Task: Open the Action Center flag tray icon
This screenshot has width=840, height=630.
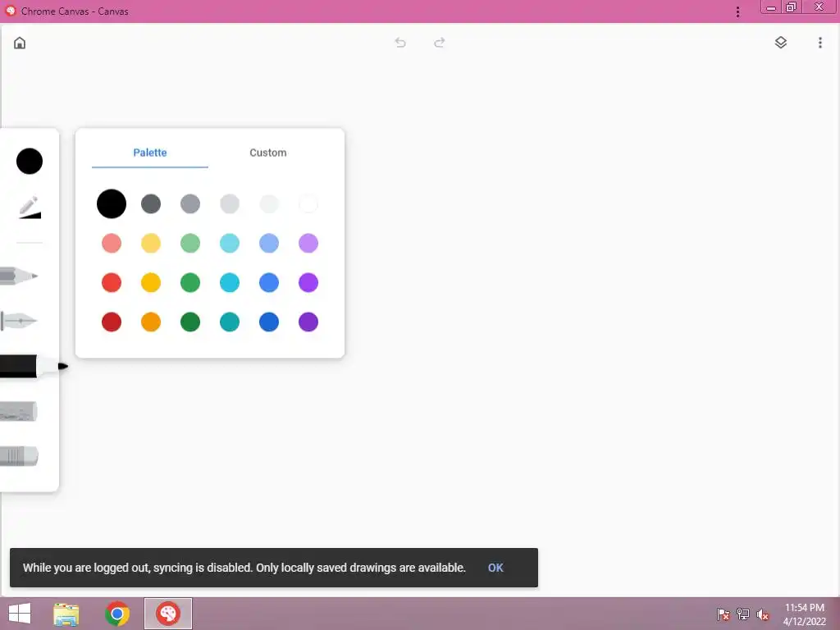Action: pyautogui.click(x=724, y=614)
